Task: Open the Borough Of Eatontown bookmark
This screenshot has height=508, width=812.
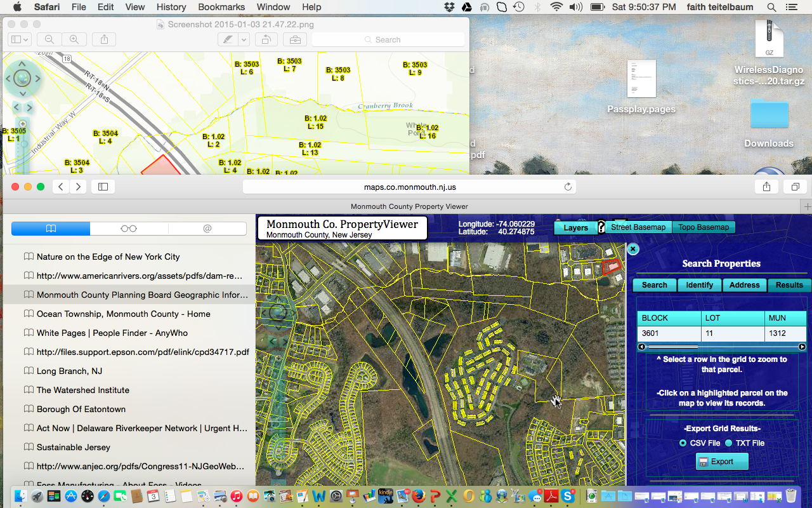Action: 81,409
